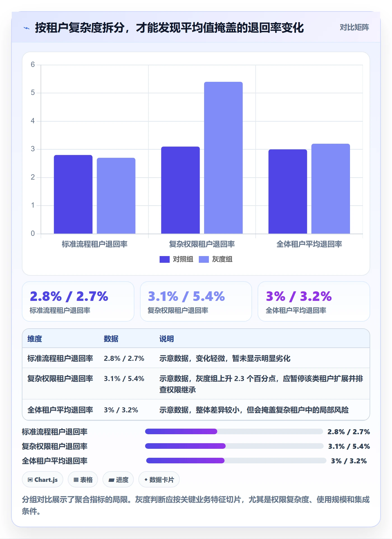Click x-axis label 标准流程租户退回率
This screenshot has width=392, height=539.
tap(95, 244)
